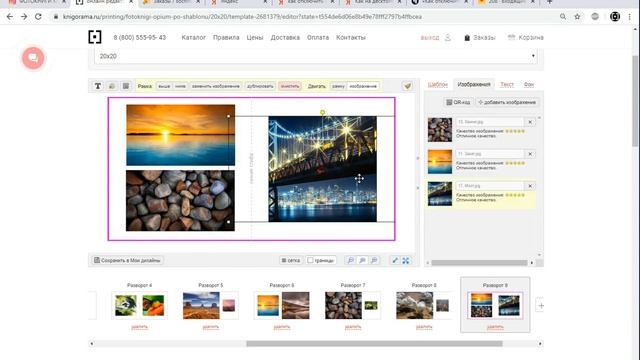This screenshot has height=360, width=640.
Task: Toggle the сетка grid option
Action: (x=291, y=260)
